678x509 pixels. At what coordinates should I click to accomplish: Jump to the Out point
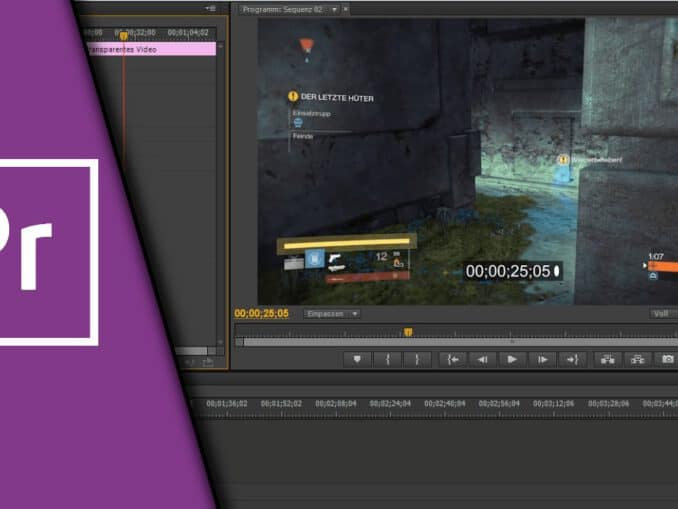pos(572,359)
